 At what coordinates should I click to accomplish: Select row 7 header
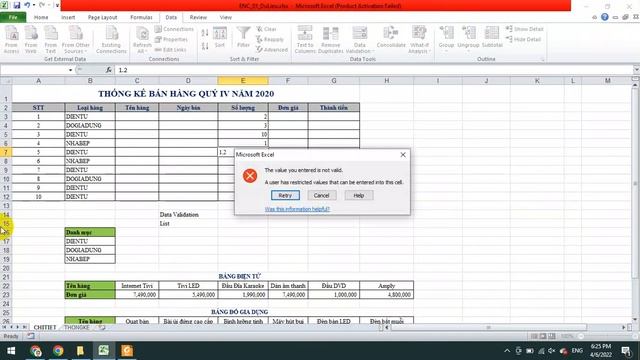[6, 152]
